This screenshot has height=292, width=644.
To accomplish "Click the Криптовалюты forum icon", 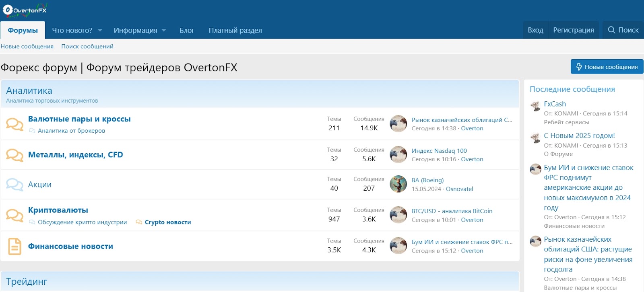I will coord(14,215).
